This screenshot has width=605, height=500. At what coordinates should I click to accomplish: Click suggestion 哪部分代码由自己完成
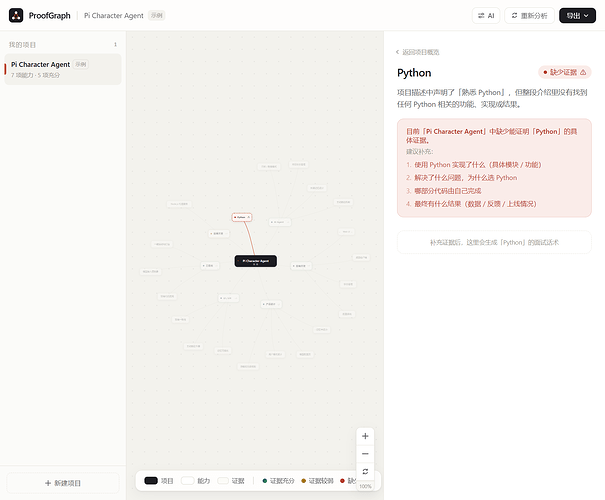[448, 191]
